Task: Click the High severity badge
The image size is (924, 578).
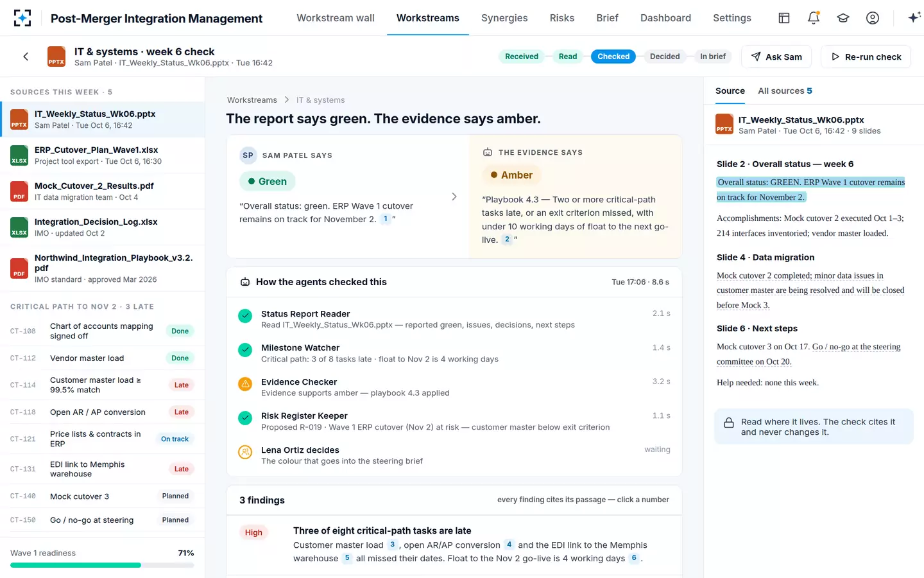Action: 253,532
